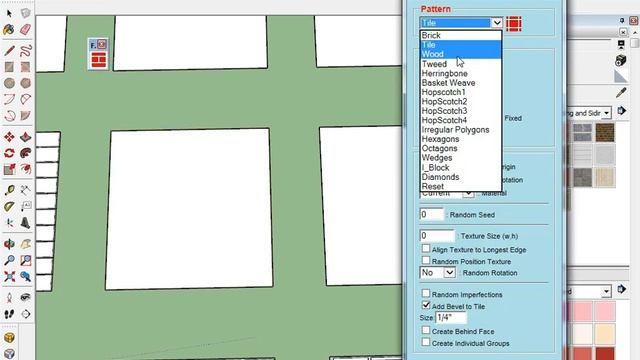Toggle the Random Imperfections checkbox
This screenshot has width=640, height=360.
[426, 293]
